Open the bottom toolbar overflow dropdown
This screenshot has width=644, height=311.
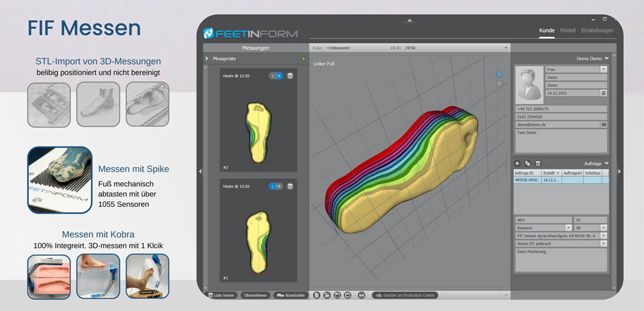click(x=506, y=295)
